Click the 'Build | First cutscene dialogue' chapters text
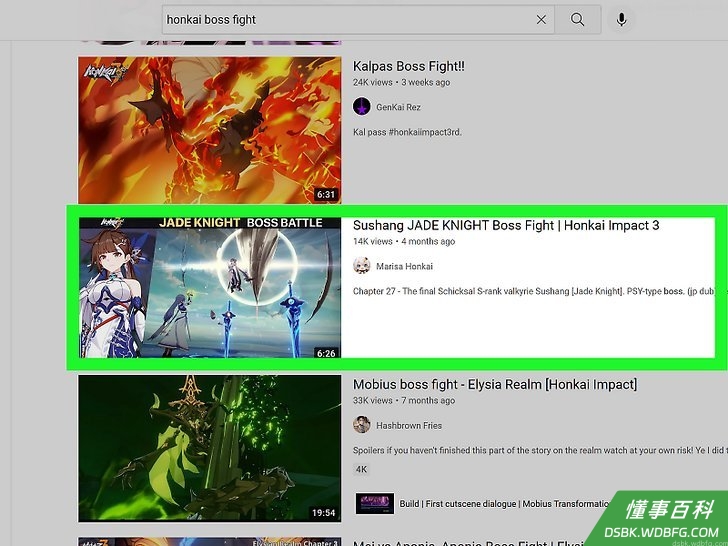Image resolution: width=728 pixels, height=546 pixels. [x=505, y=504]
